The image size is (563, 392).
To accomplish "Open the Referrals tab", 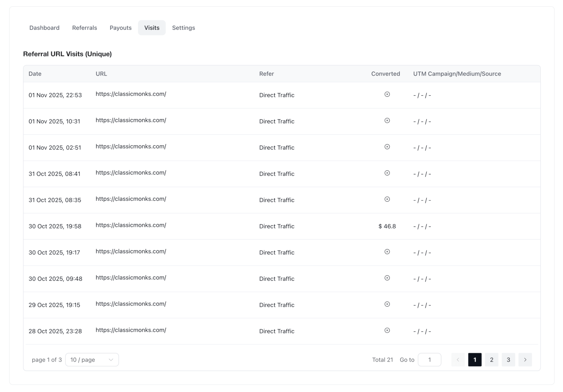I will click(84, 28).
